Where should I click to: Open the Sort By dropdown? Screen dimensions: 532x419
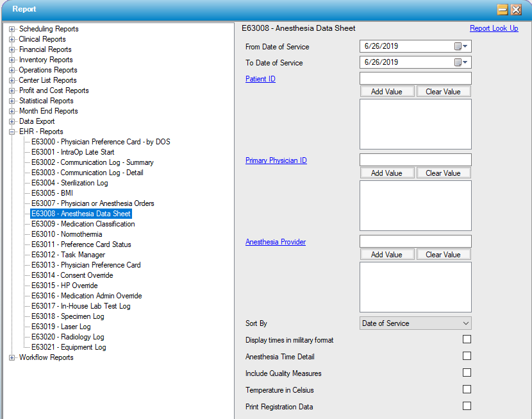click(x=415, y=323)
